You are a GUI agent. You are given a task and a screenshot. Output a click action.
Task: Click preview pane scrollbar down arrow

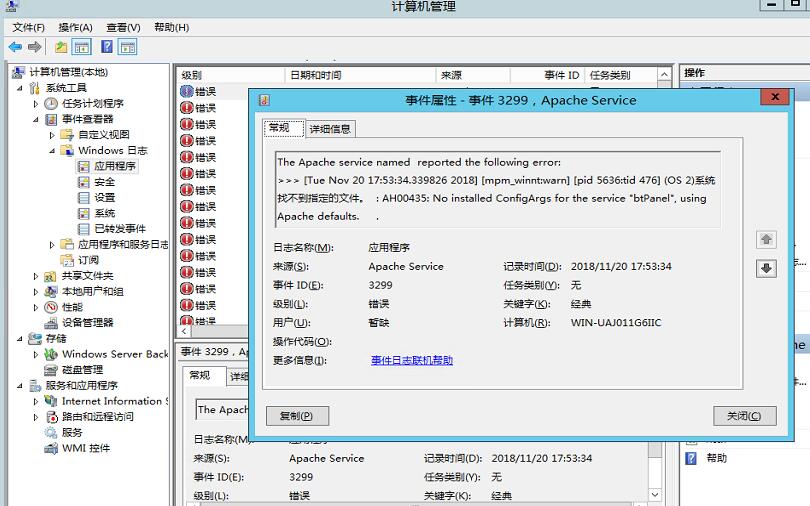point(655,495)
